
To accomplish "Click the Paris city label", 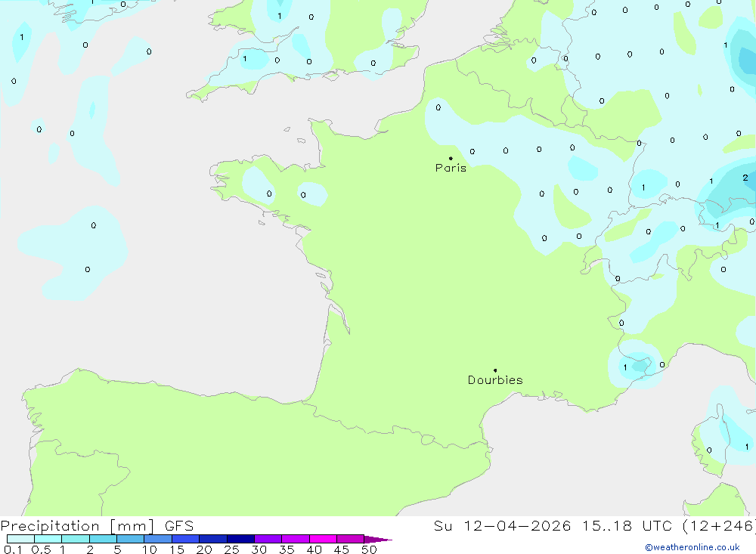I will pyautogui.click(x=451, y=168).
